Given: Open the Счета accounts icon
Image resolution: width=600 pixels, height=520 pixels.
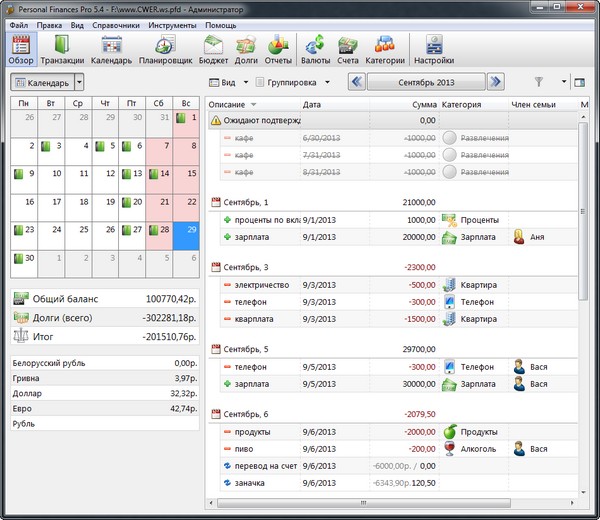Looking at the screenshot, I should pyautogui.click(x=347, y=48).
